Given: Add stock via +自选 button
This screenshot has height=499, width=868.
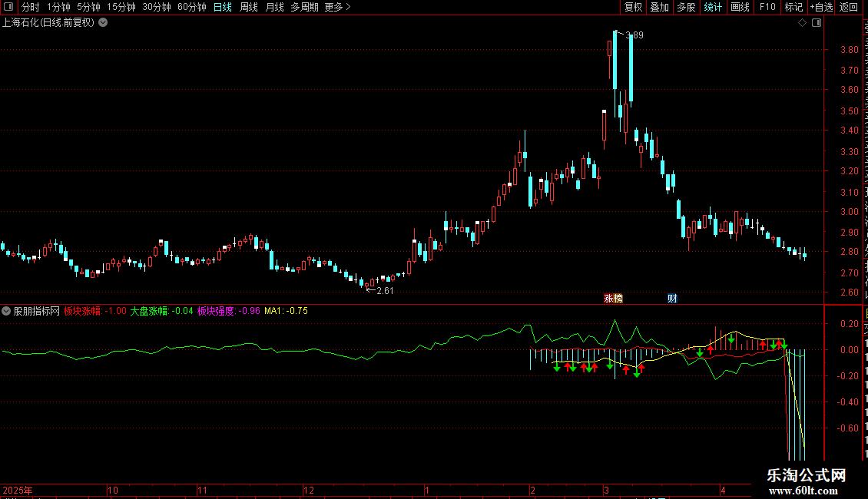Looking at the screenshot, I should (x=821, y=7).
